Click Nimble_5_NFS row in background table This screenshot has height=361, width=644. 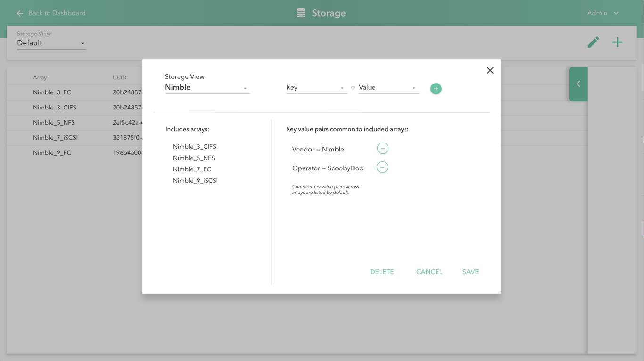pyautogui.click(x=74, y=123)
